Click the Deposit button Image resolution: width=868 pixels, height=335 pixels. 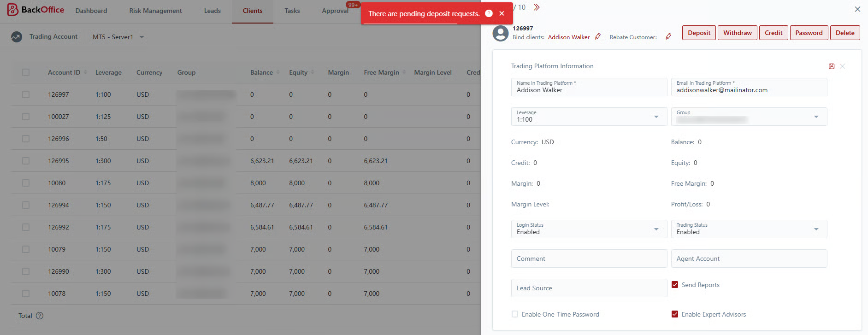click(699, 33)
